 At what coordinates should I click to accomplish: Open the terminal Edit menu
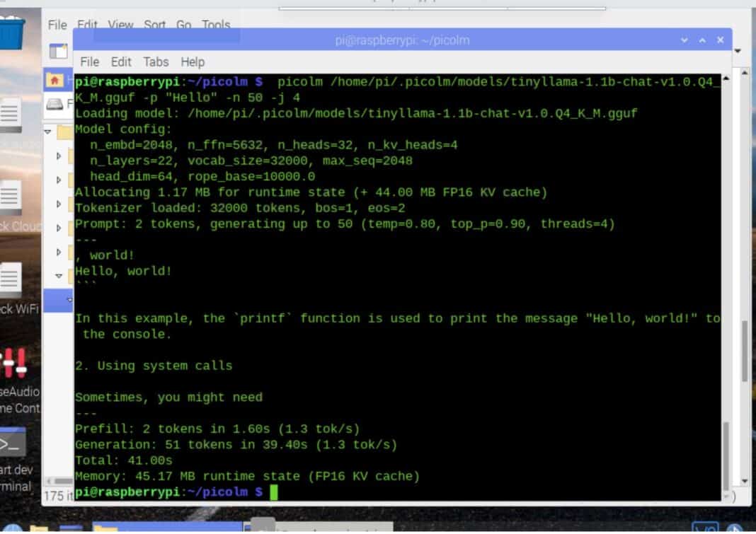coord(120,62)
